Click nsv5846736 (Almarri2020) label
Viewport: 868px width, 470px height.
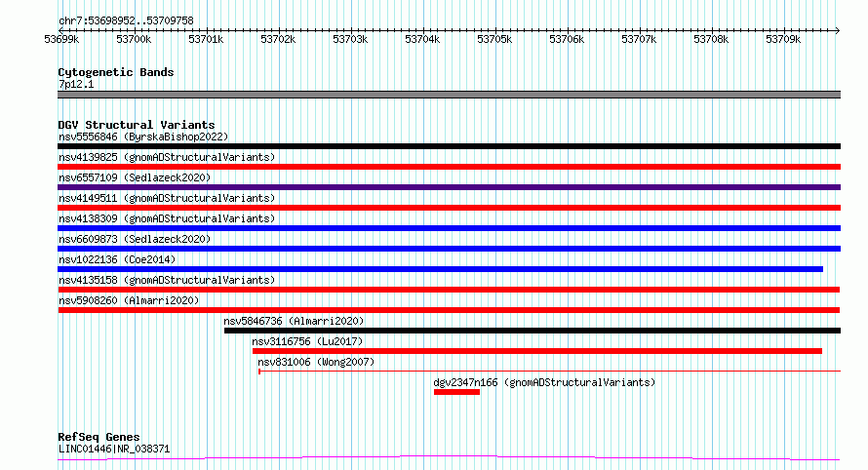click(x=294, y=321)
